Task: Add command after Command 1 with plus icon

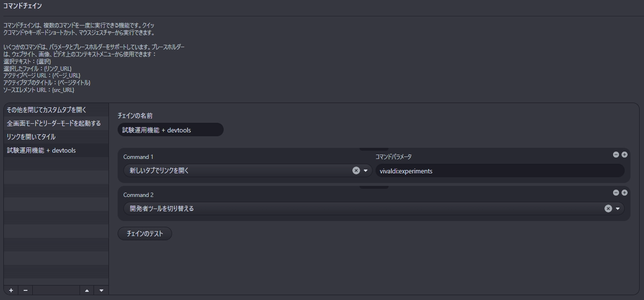Action: (624, 155)
